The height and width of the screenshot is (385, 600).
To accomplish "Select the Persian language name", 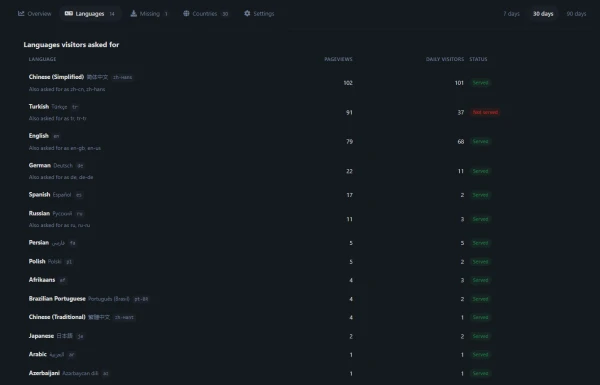I will [x=39, y=243].
